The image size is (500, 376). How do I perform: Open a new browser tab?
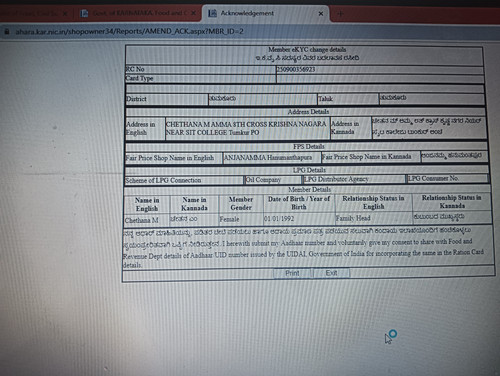coord(340,14)
